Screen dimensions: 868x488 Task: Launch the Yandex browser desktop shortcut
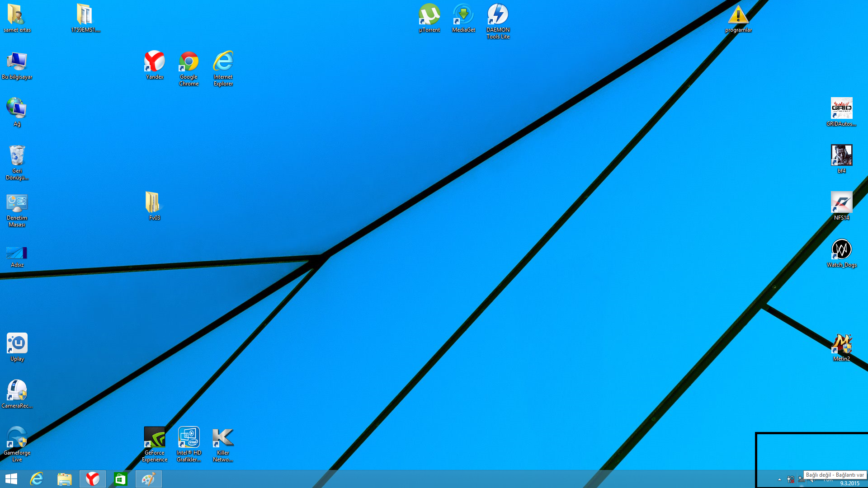[154, 65]
